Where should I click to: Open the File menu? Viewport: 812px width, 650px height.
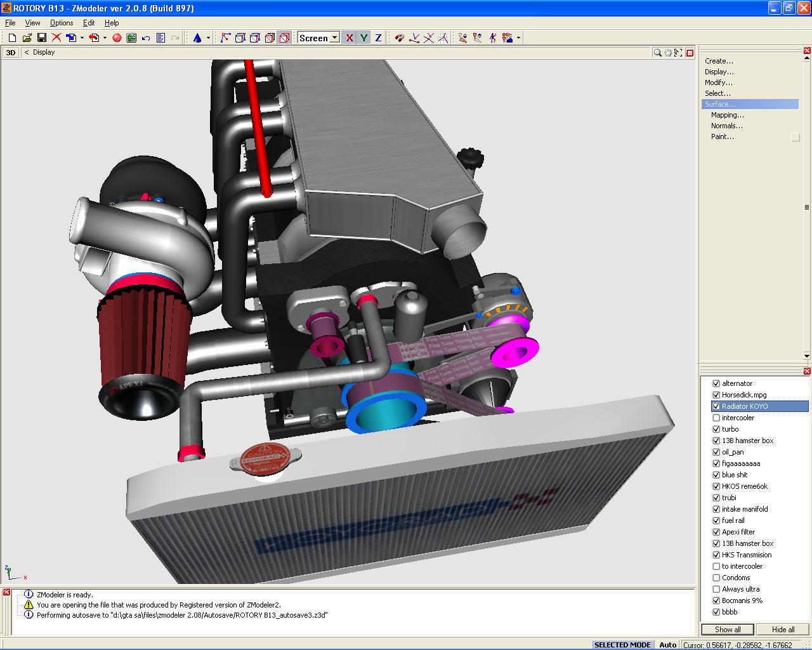click(x=10, y=23)
